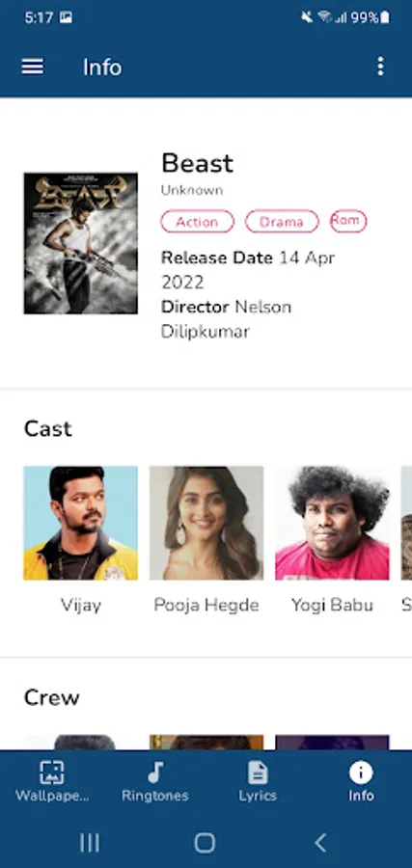Switch to the Ringtones tab label
412x868 pixels.
click(x=155, y=796)
